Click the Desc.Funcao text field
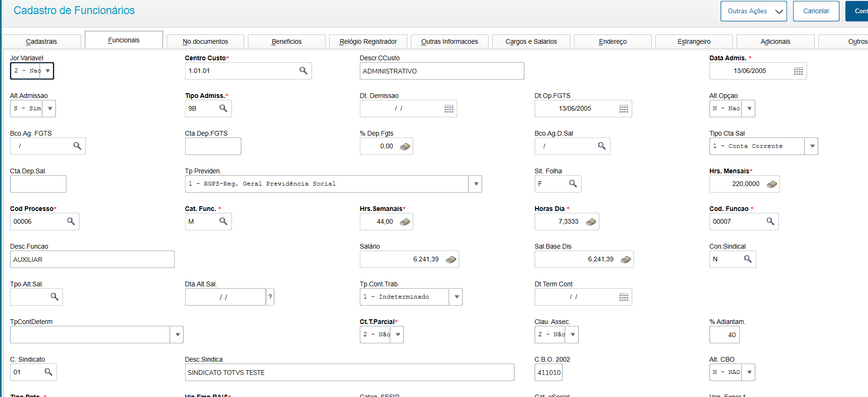 click(x=92, y=259)
